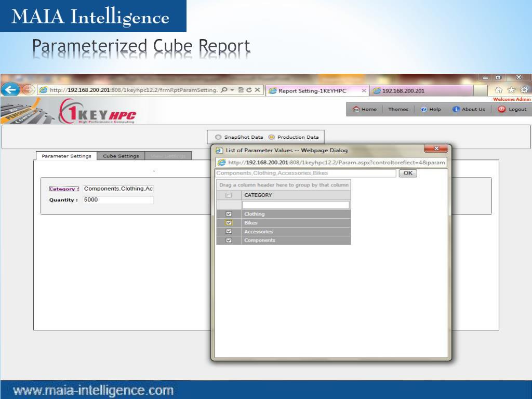Click the compatibility view icon in address bar

pos(241,90)
